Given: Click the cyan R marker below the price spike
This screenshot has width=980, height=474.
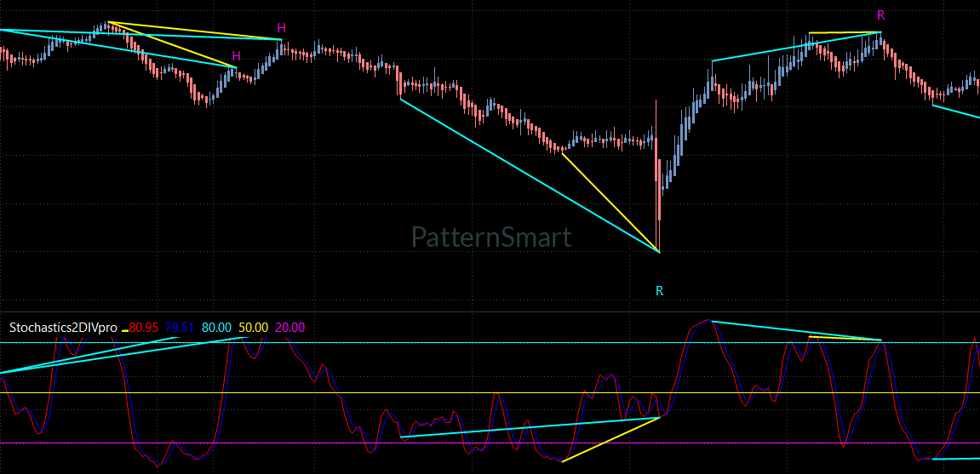Looking at the screenshot, I should [x=659, y=290].
